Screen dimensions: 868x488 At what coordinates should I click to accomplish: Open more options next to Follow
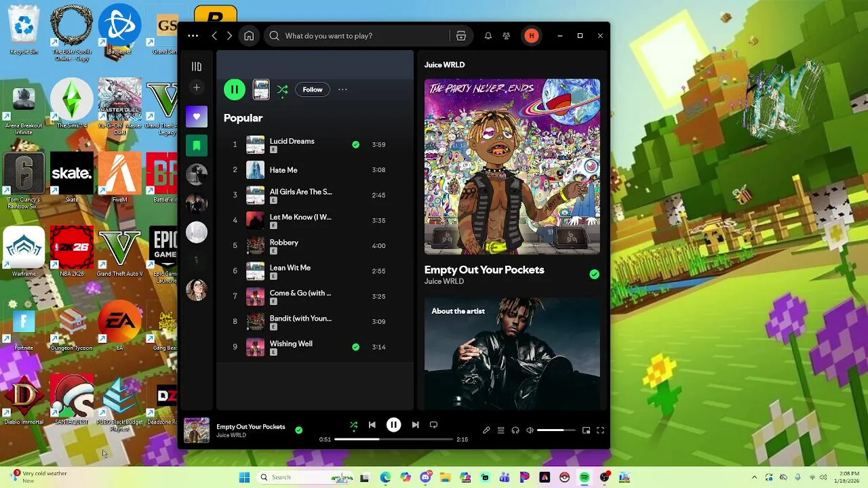point(342,89)
